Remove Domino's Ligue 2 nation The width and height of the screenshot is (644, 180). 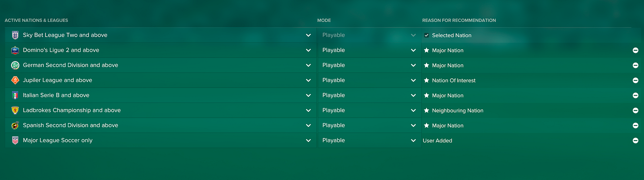tap(636, 50)
